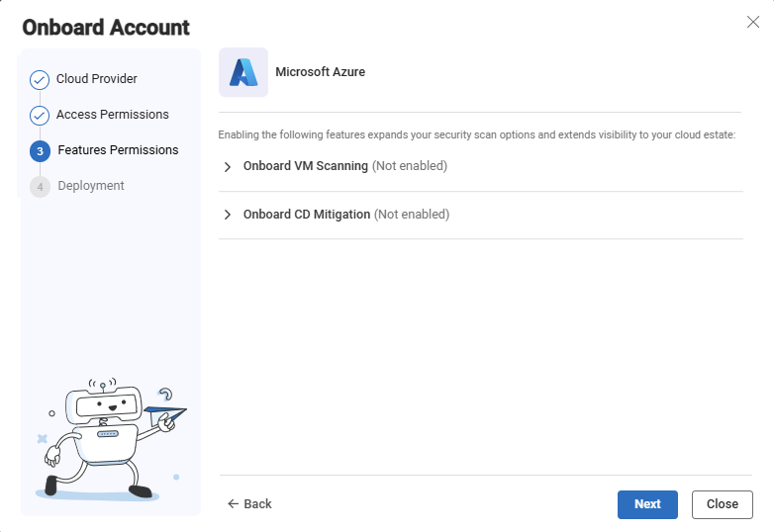The image size is (774, 532).
Task: Go to the Cloud Provider step
Action: (x=97, y=79)
